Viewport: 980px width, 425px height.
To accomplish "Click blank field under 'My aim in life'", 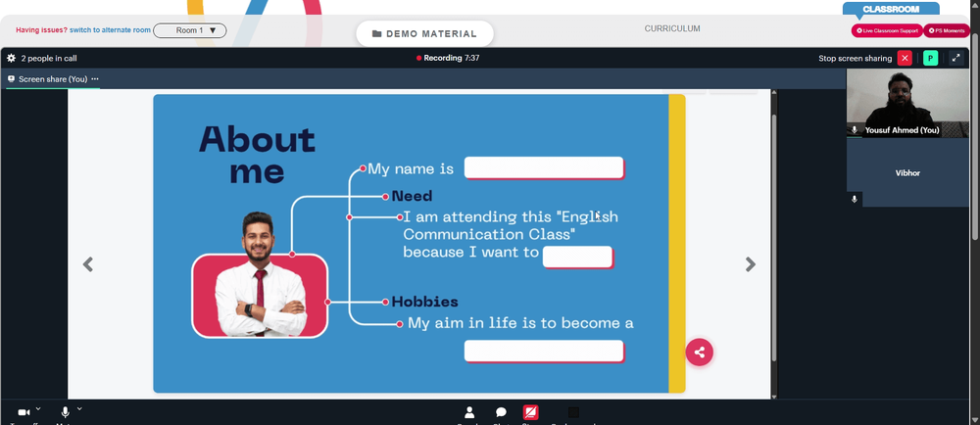I will pos(544,351).
